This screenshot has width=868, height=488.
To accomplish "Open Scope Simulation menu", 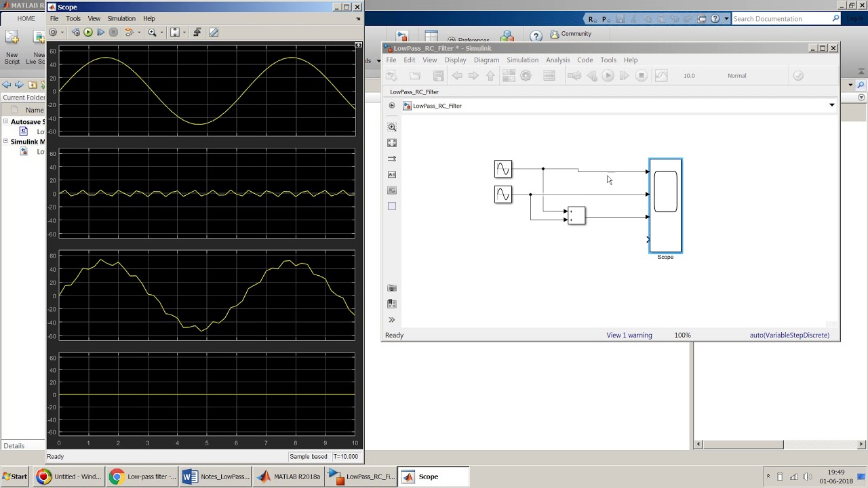I will coord(121,18).
